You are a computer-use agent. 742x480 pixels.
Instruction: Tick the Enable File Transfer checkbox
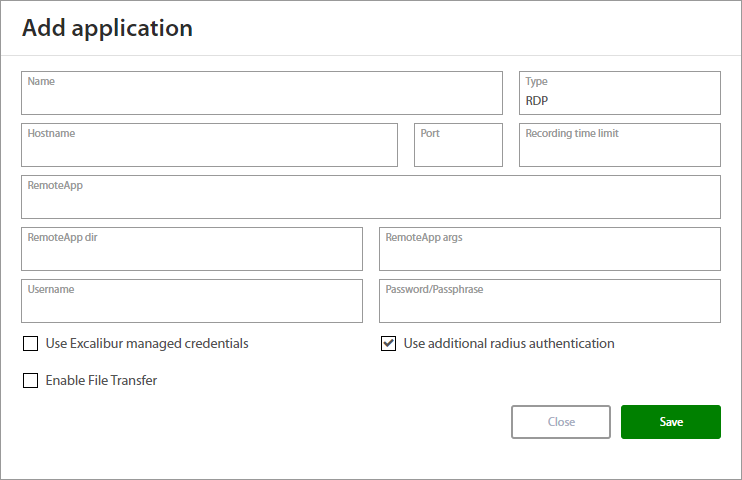(x=30, y=381)
